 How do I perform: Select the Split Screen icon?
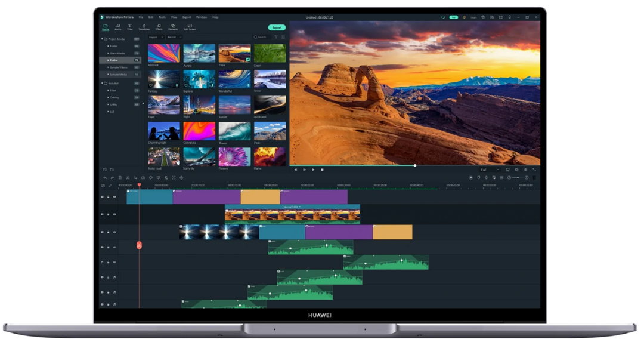click(189, 27)
